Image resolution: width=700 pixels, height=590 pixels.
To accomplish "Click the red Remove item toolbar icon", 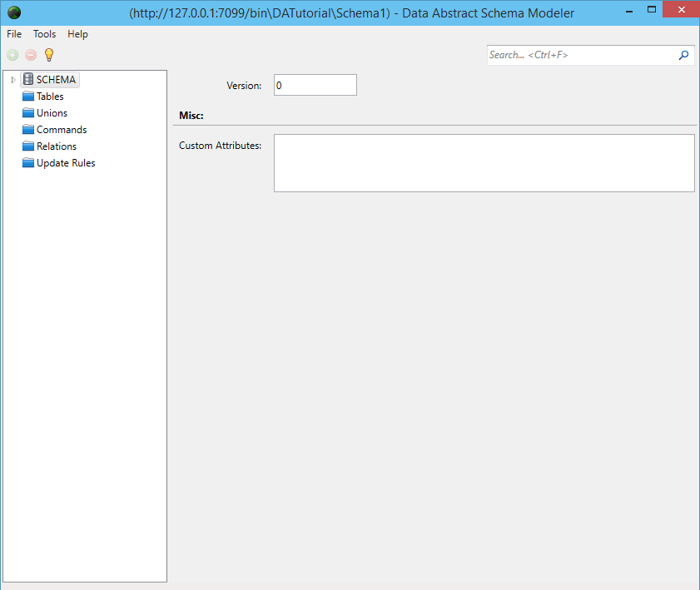I will [x=31, y=54].
